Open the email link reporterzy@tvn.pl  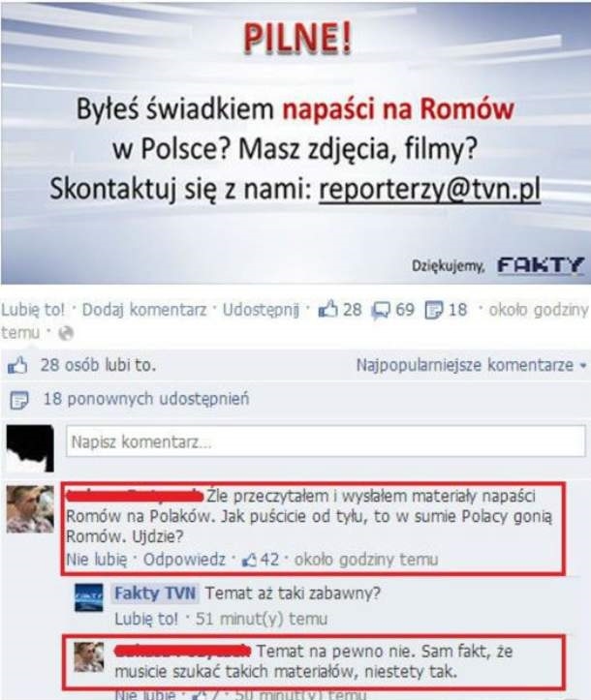pos(430,190)
